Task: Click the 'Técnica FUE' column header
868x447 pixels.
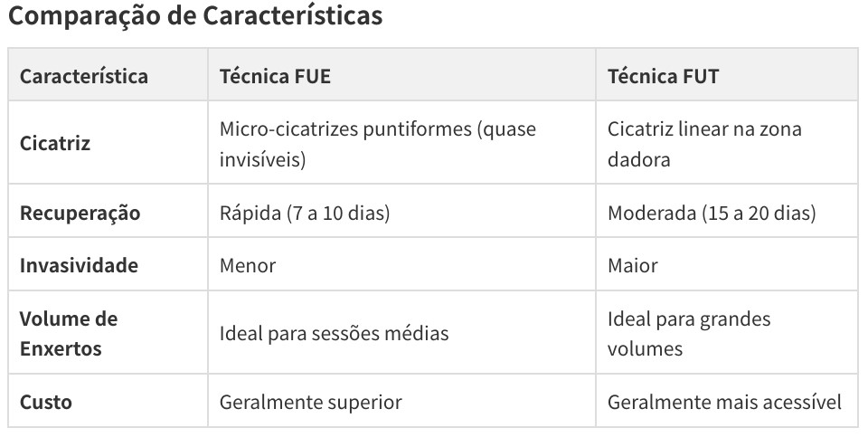Action: click(x=275, y=76)
